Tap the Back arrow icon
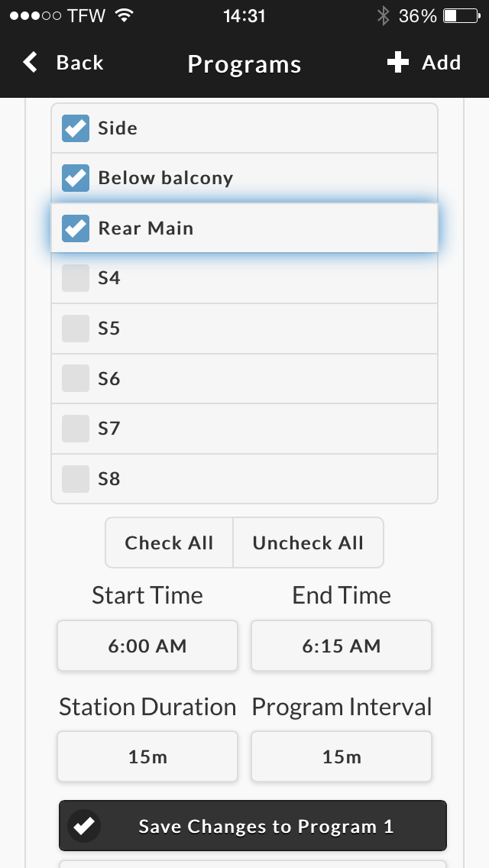Viewport: 489px width, 868px height. tap(31, 63)
